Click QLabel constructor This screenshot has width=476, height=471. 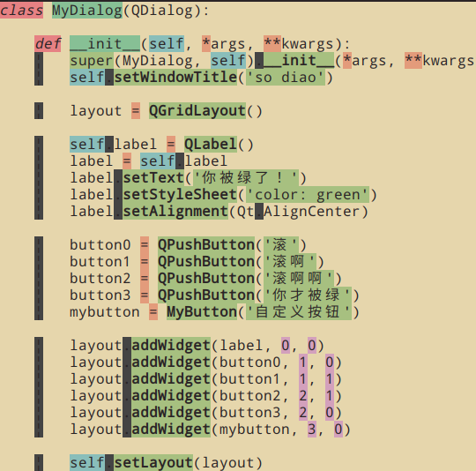point(211,144)
